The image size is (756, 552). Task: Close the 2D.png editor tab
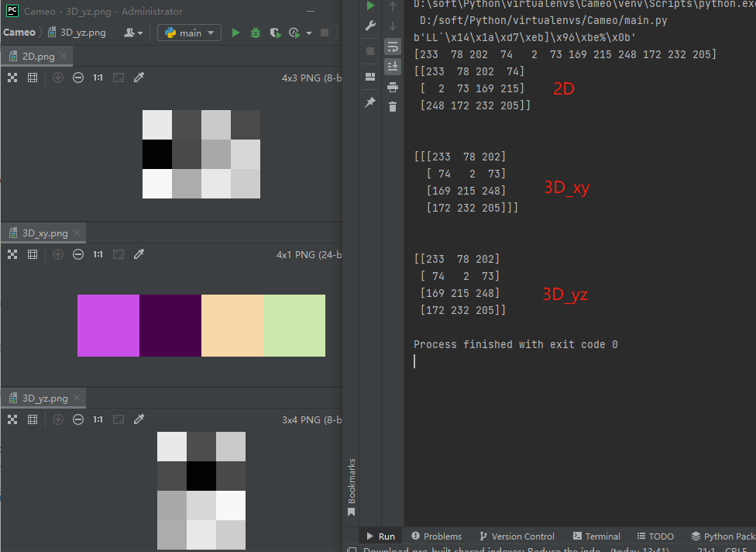(64, 57)
